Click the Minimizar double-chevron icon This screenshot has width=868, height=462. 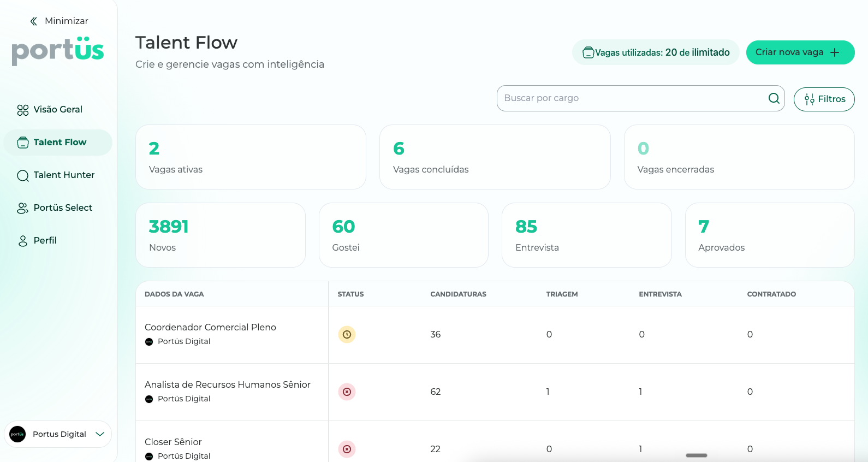[x=34, y=21]
